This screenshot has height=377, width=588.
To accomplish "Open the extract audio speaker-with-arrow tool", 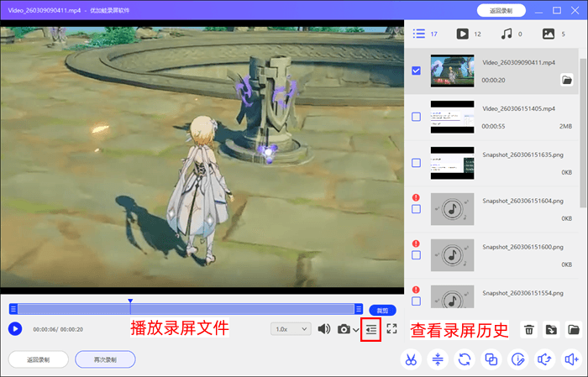I will (544, 359).
